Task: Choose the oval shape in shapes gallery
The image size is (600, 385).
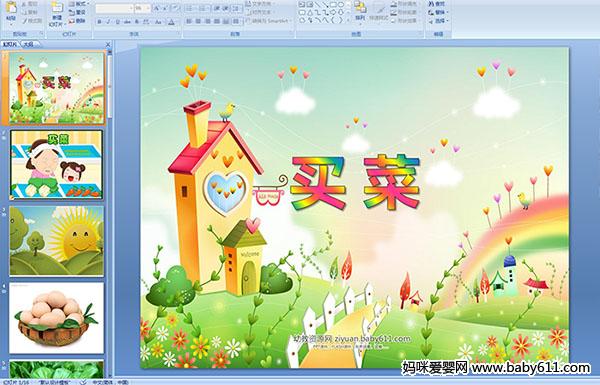Action: (342, 5)
